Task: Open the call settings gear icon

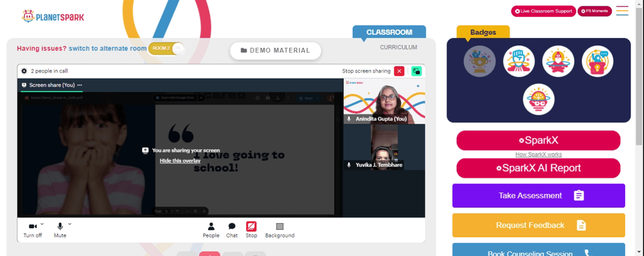Action: tap(24, 71)
